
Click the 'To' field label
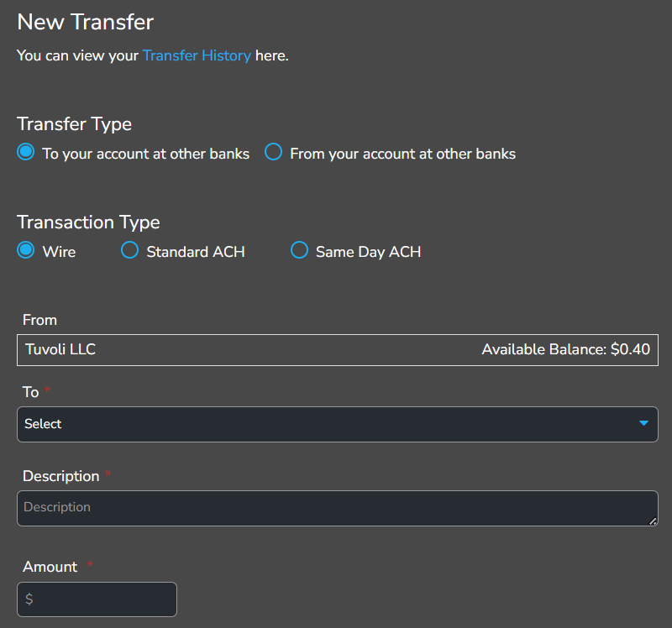(x=31, y=392)
